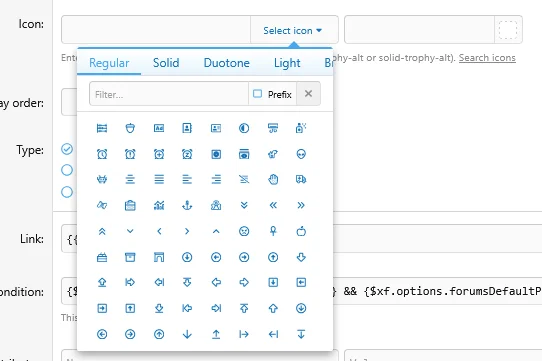Screen dimensions: 542x361
Task: Select the square with down arrow icon
Action: [x=273, y=283]
